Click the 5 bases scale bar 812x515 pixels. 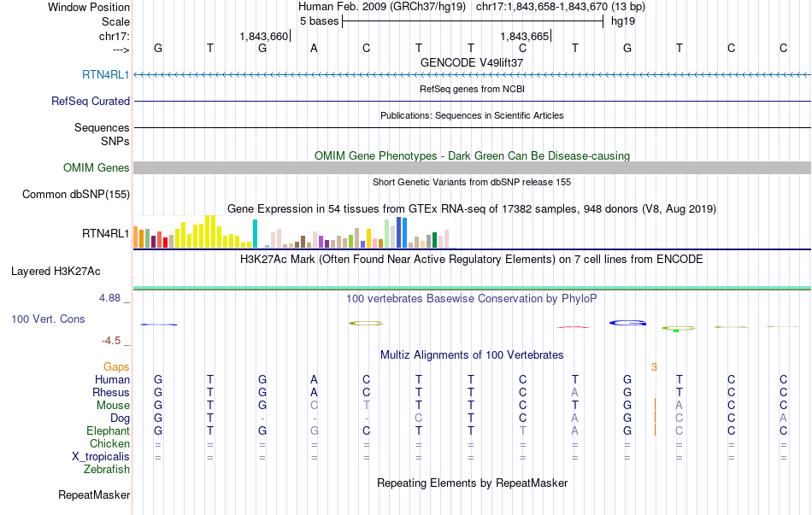(472, 20)
